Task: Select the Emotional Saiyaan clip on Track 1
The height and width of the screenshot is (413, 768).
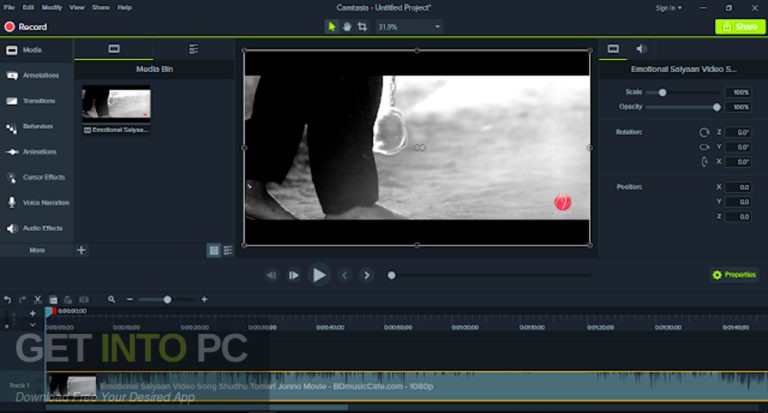Action: (x=407, y=386)
